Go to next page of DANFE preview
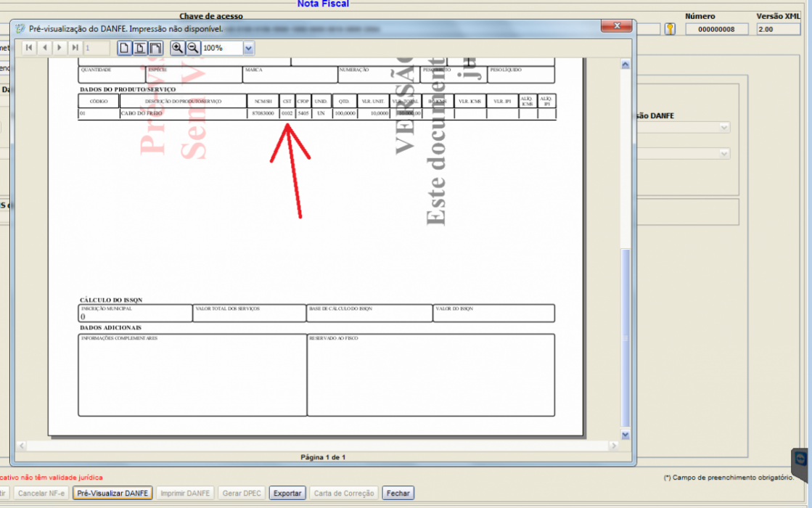812x508 pixels. click(60, 48)
